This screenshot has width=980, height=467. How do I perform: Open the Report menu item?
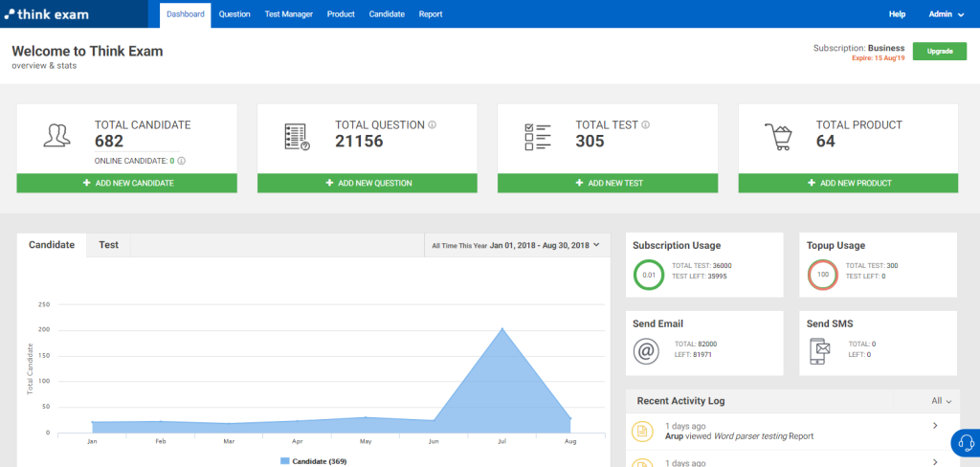[x=431, y=14]
